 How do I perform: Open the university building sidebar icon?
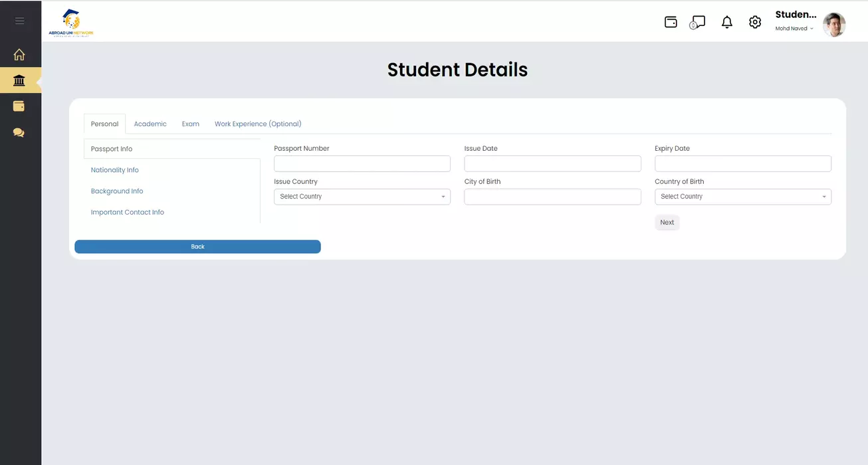19,81
